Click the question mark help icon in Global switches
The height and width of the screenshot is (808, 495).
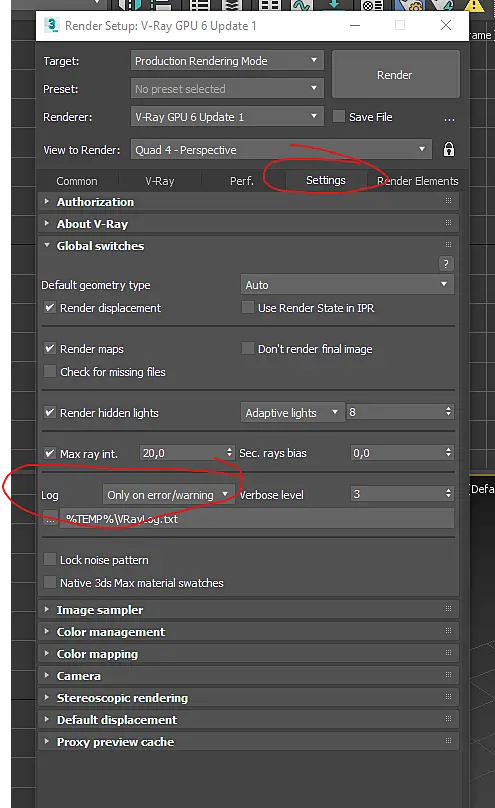(446, 264)
